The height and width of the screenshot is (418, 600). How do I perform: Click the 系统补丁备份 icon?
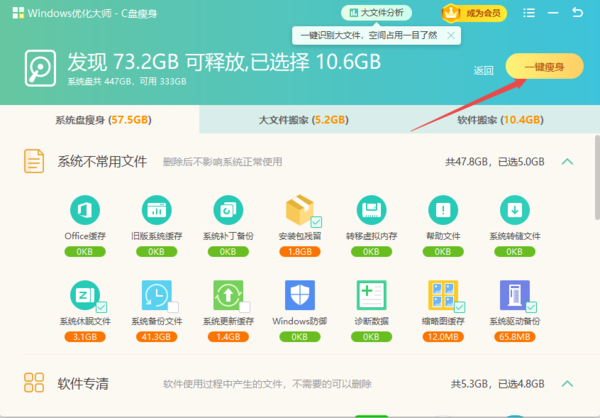(227, 211)
